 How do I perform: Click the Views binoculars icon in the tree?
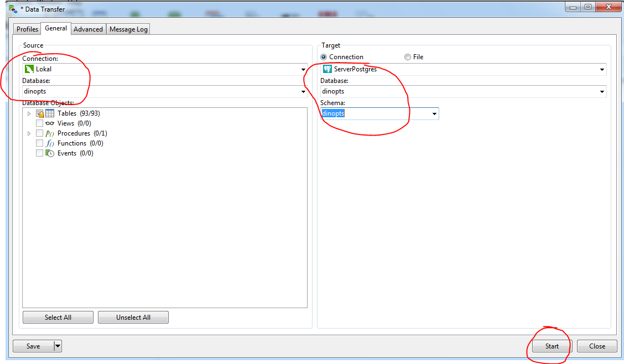pos(49,123)
